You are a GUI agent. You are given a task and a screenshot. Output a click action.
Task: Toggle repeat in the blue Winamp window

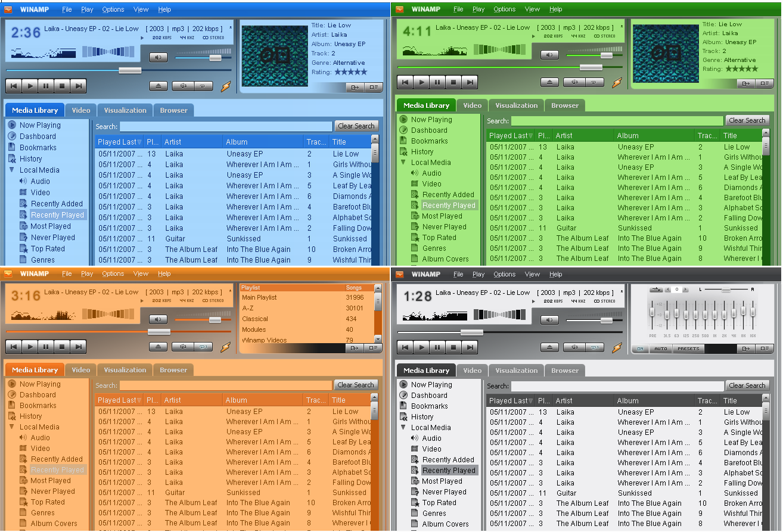[203, 86]
